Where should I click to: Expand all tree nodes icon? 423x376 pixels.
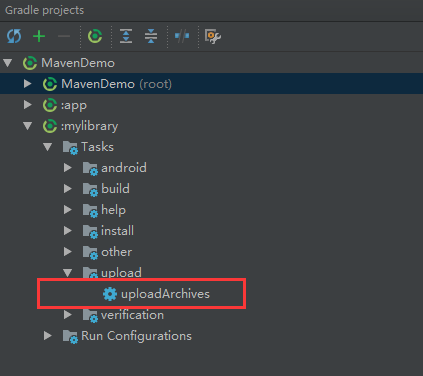pos(126,36)
